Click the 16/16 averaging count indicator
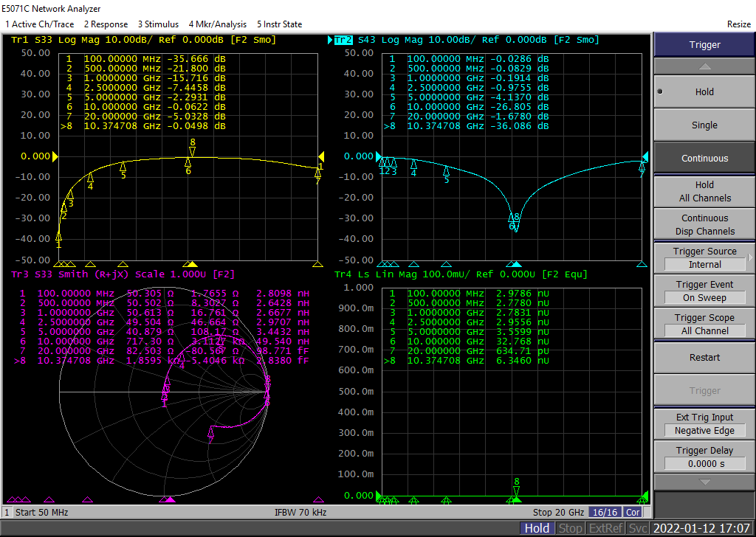This screenshot has height=537, width=756. [x=605, y=512]
